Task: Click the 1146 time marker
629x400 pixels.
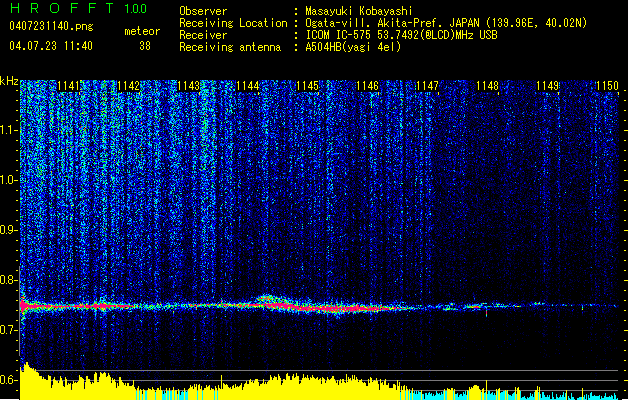Action: (368, 86)
